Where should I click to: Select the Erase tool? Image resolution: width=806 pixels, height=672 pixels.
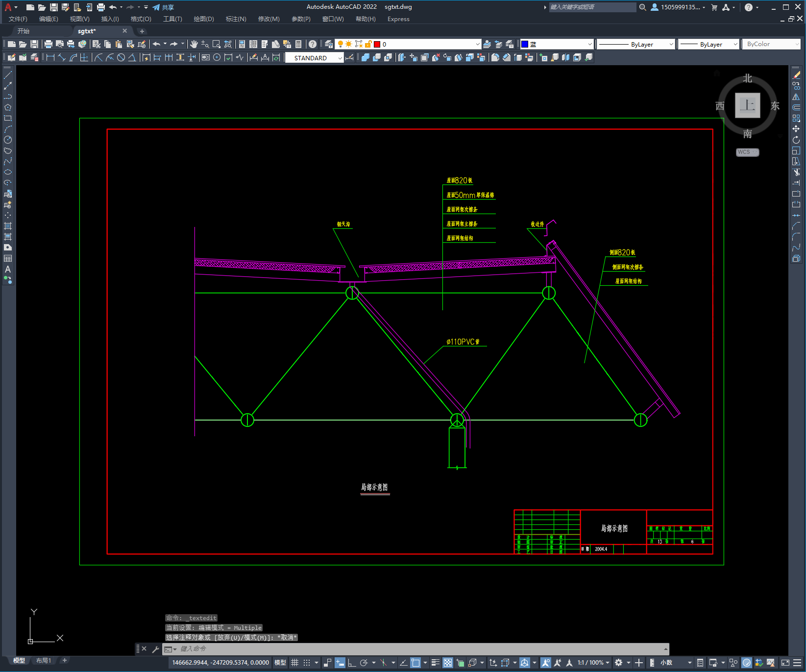click(796, 75)
